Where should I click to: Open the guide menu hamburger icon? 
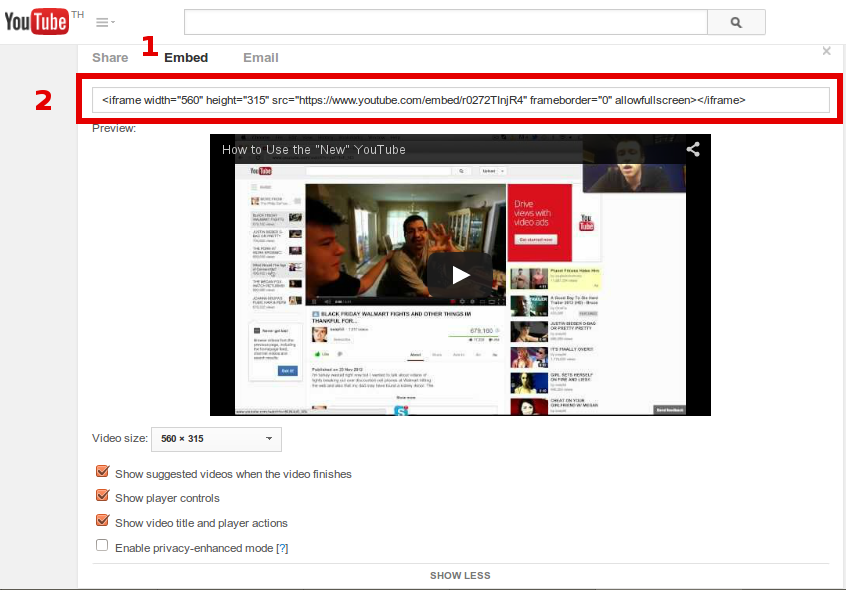pos(104,22)
